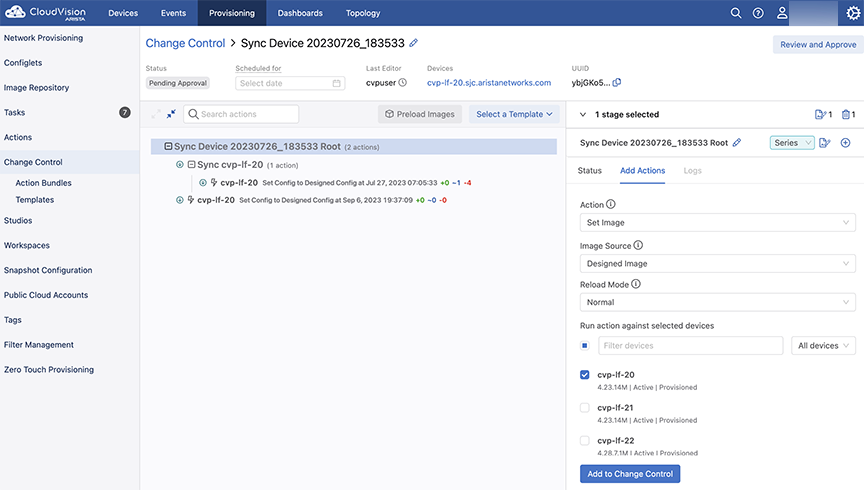Open the All devices filter dropdown
The image size is (864, 490).
click(823, 346)
